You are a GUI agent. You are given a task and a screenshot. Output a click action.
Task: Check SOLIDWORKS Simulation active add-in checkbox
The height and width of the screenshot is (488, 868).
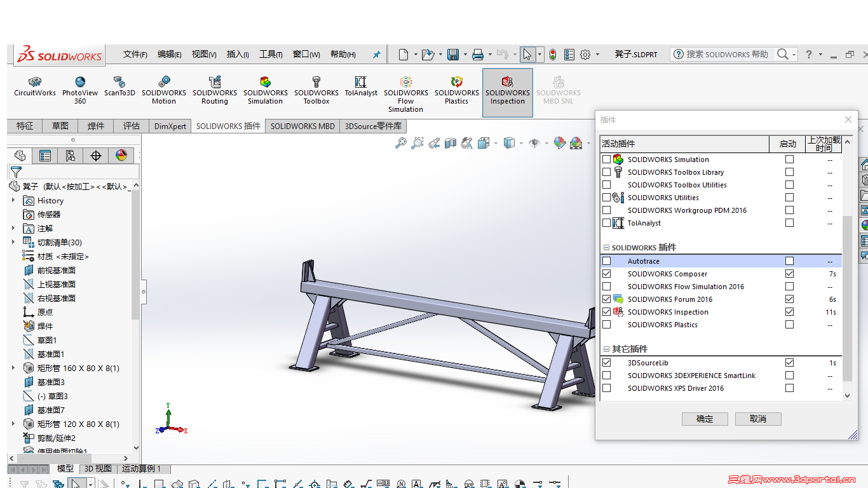606,159
